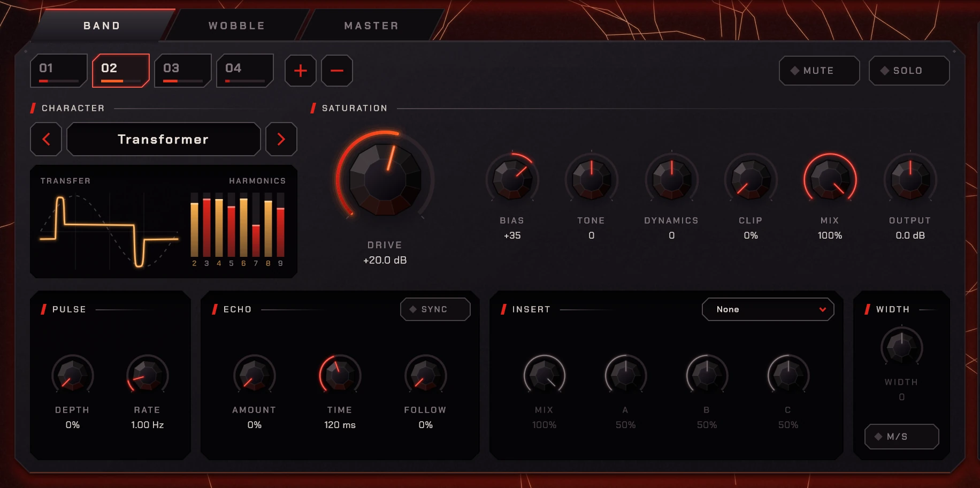Click the Pulse Rate knob
This screenshot has height=488, width=980.
point(148,375)
